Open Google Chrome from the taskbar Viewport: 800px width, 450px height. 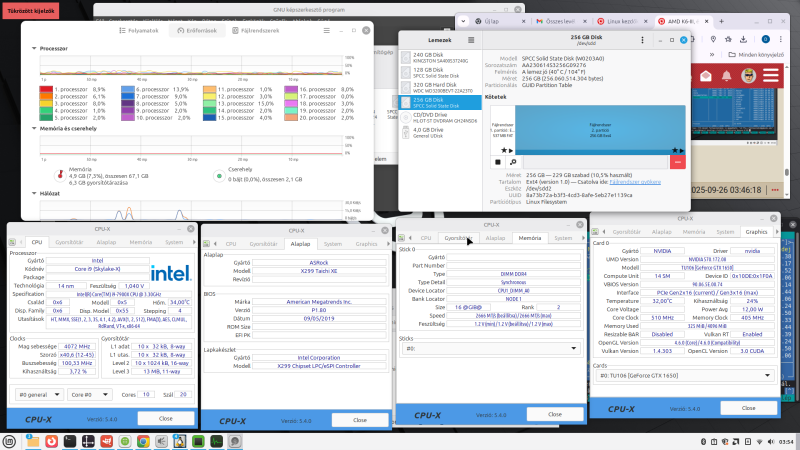[143, 441]
